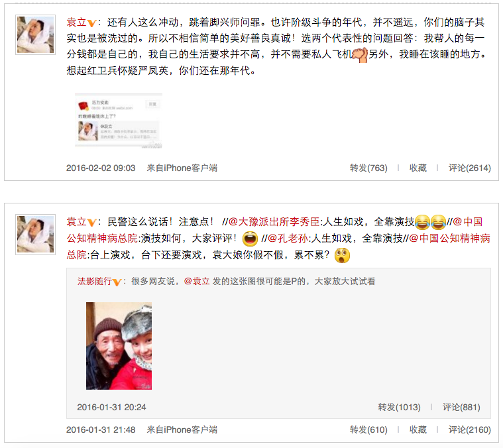Image resolution: width=503 pixels, height=448 pixels.
Task: Click 转发(1013) in the quoted post
Action: pos(399,408)
